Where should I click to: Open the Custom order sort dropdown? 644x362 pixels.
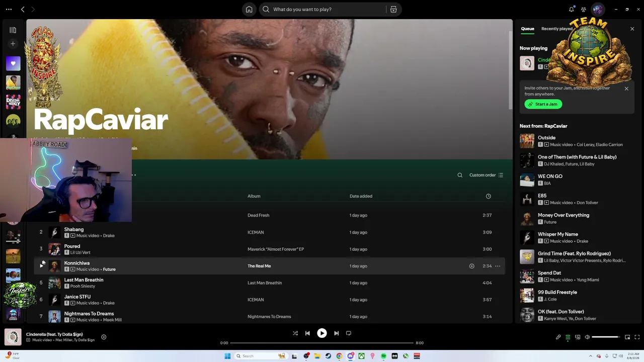486,175
